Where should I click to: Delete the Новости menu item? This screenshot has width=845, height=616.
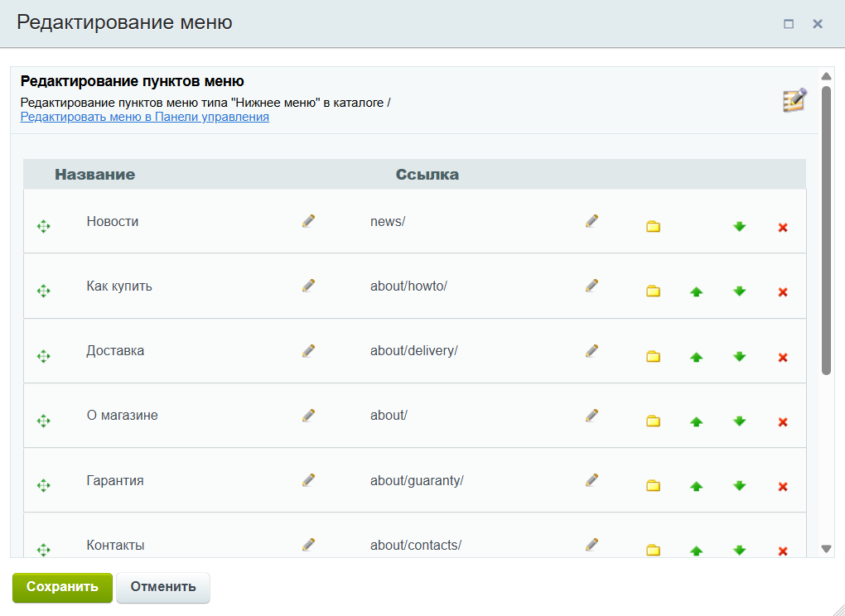click(783, 228)
